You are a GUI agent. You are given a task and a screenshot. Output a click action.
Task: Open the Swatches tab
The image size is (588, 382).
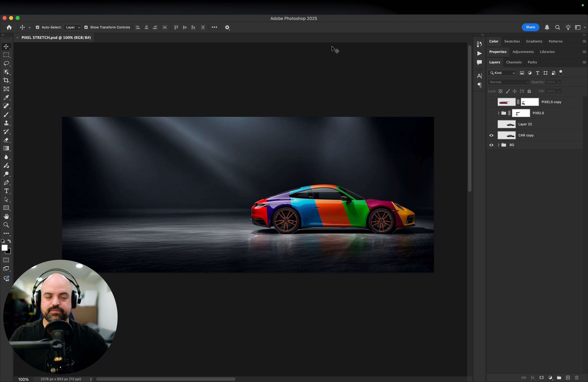coord(512,41)
